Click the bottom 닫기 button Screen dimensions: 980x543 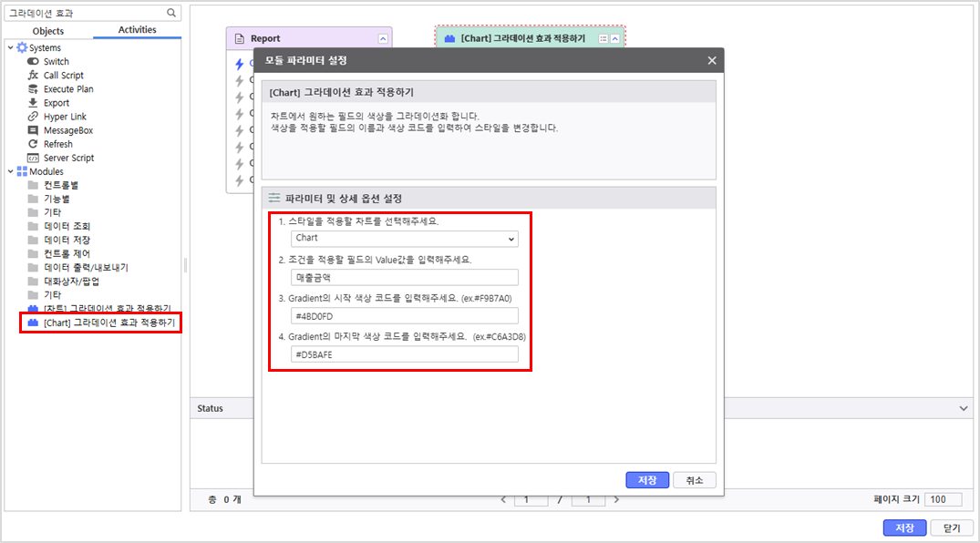[952, 528]
